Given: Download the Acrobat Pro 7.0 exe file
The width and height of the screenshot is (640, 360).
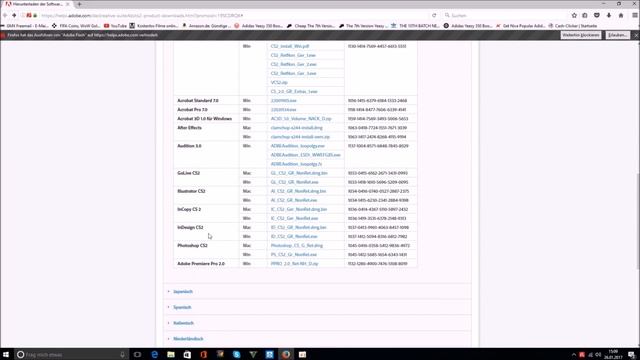Looking at the screenshot, I should [283, 109].
